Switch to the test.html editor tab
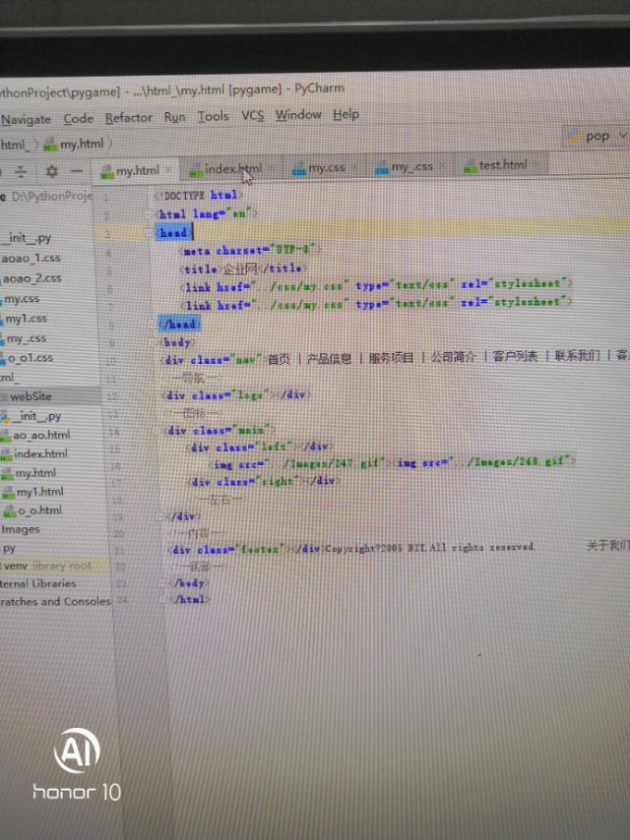 click(x=502, y=165)
